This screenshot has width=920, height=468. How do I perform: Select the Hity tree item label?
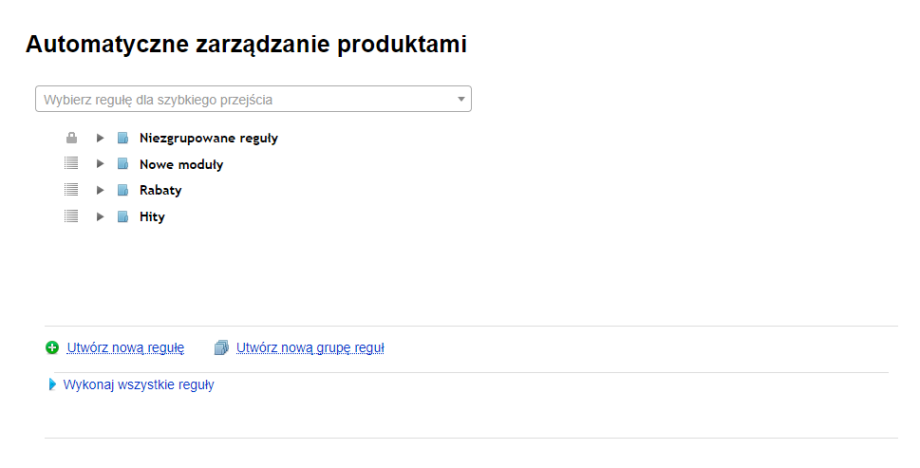point(152,216)
